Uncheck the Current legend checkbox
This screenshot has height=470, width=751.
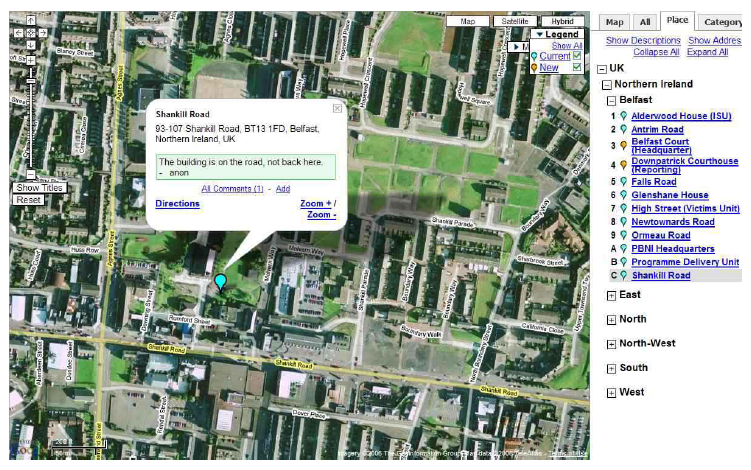(577, 56)
